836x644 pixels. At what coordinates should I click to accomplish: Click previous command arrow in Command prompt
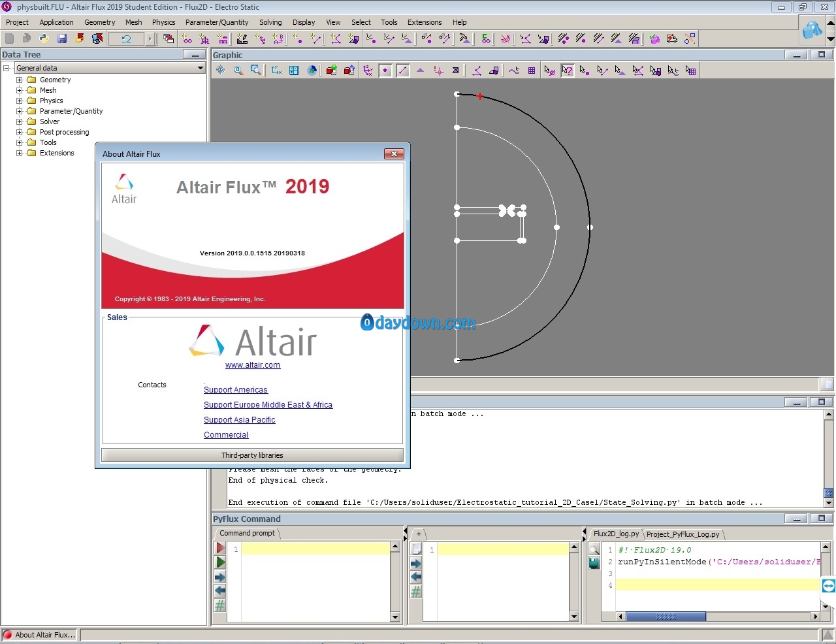point(220,591)
